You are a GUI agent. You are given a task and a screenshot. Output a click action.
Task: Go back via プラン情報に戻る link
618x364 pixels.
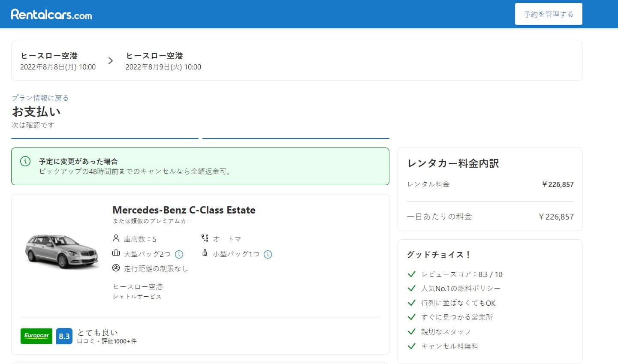pyautogui.click(x=40, y=98)
